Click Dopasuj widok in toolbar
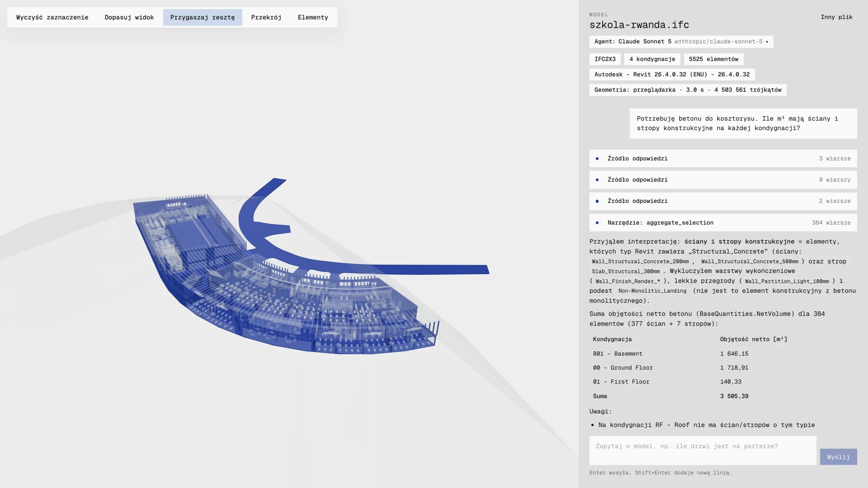This screenshot has width=868, height=488. tap(129, 17)
